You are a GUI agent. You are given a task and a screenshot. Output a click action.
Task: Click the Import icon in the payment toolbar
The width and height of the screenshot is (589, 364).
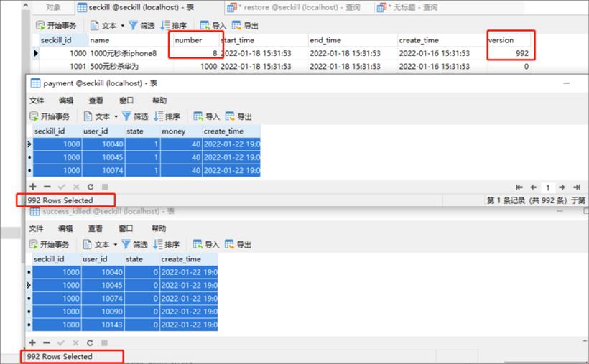206,116
